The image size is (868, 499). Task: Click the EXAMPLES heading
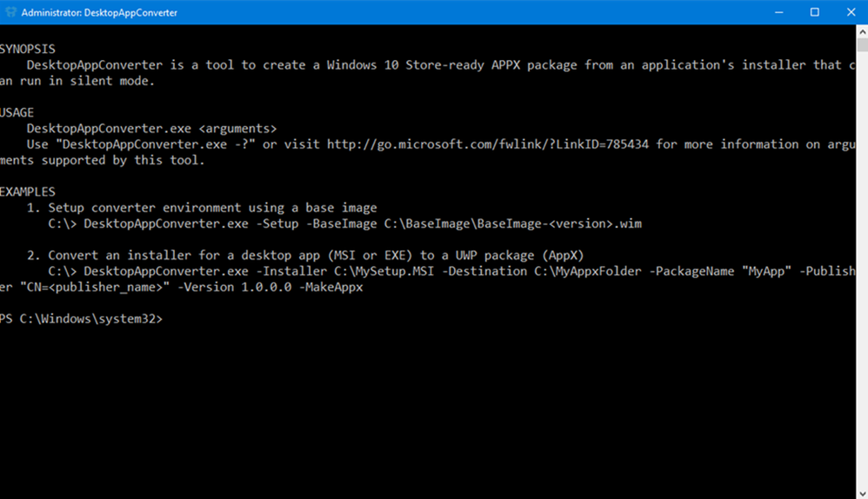point(28,192)
